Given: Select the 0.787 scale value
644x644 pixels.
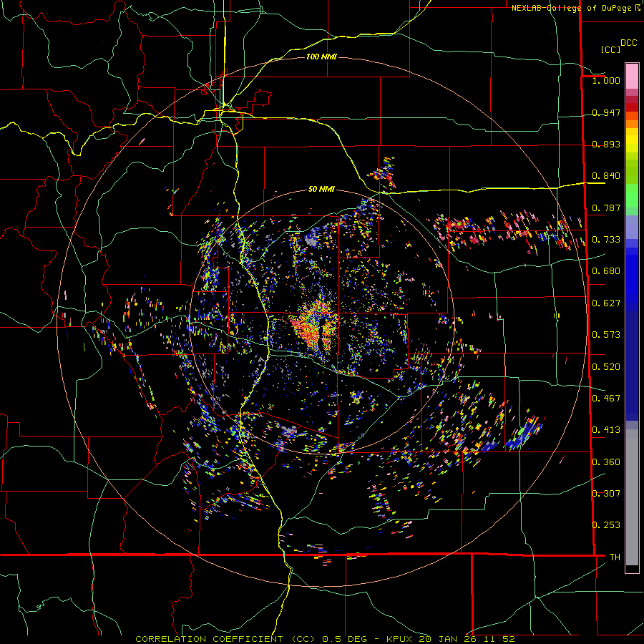Looking at the screenshot, I should (606, 208).
